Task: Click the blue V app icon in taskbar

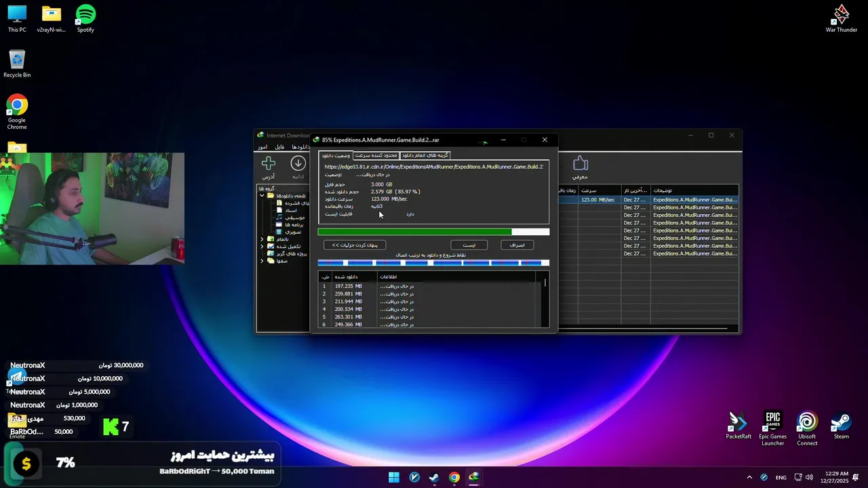Action: pyautogui.click(x=414, y=477)
